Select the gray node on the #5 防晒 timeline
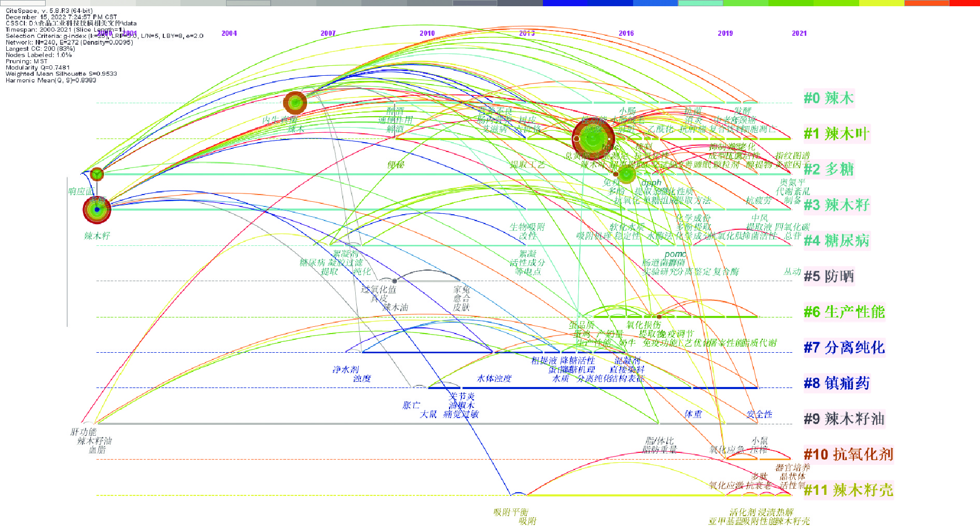Image resolution: width=980 pixels, height=526 pixels. 395,281
